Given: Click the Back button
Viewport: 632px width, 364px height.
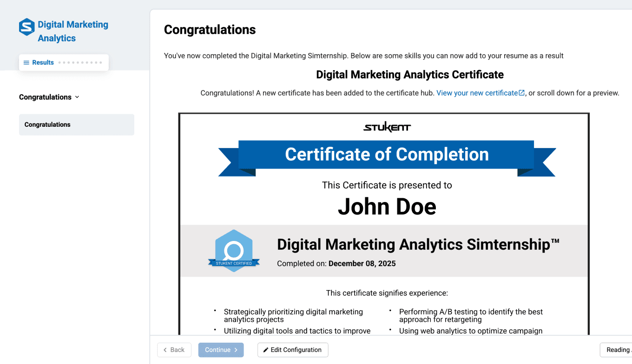Looking at the screenshot, I should (x=174, y=350).
